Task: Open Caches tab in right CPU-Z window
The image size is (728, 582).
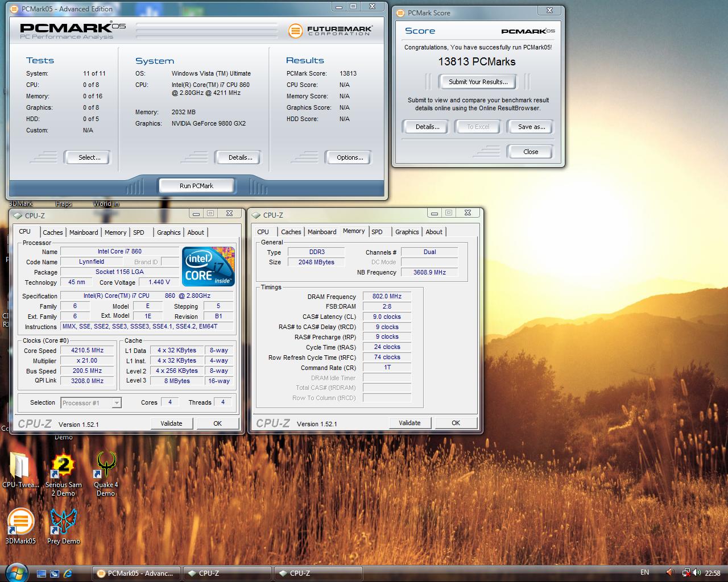Action: 291,232
